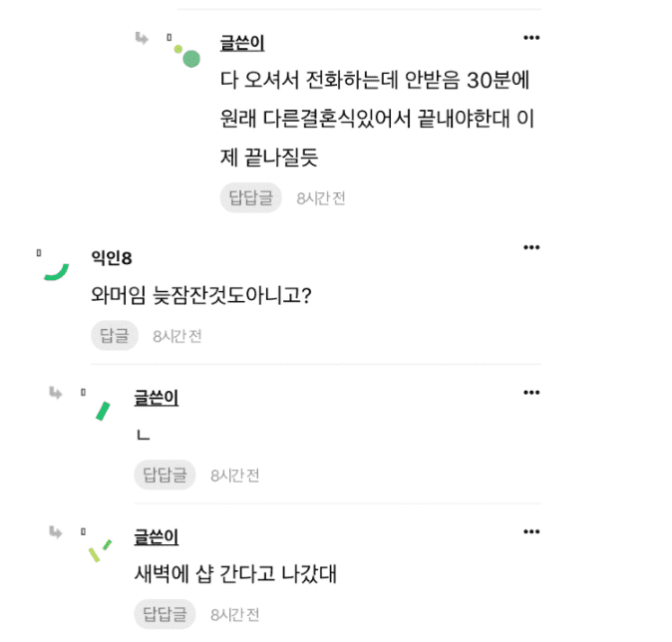
Task: Click the 글쓴이 name above the 'ㄴ' reply
Action: tap(157, 399)
